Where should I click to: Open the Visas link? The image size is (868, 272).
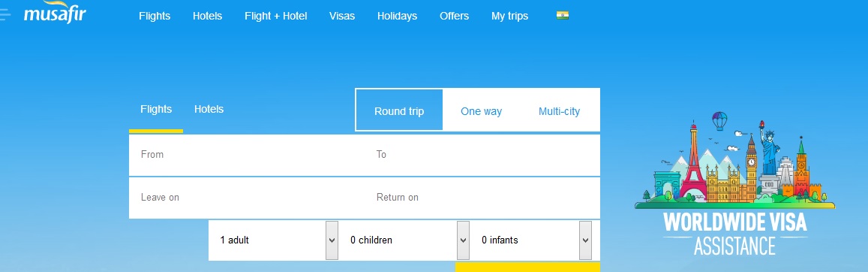(342, 16)
